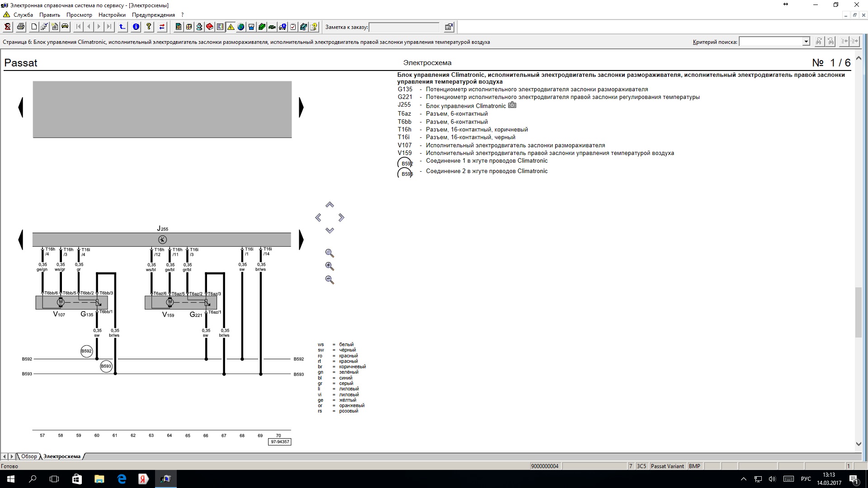
Task: Click the button next to order note field
Action: point(448,27)
